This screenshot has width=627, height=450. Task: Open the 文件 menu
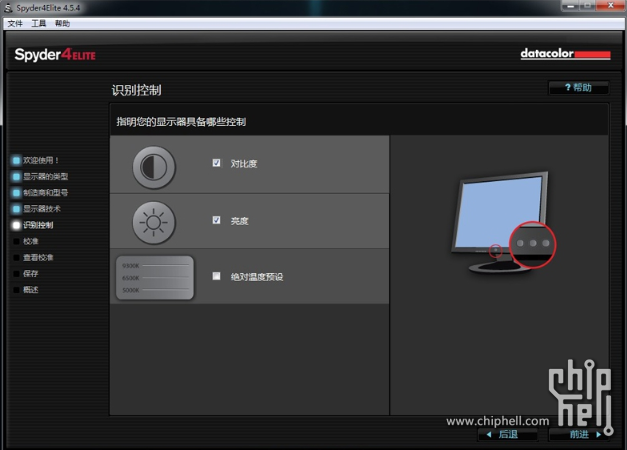click(x=15, y=24)
